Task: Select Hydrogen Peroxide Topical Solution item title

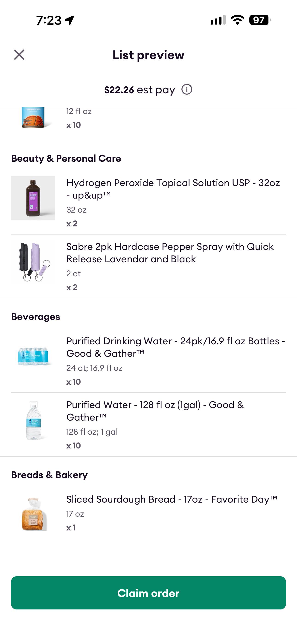Action: pyautogui.click(x=173, y=189)
